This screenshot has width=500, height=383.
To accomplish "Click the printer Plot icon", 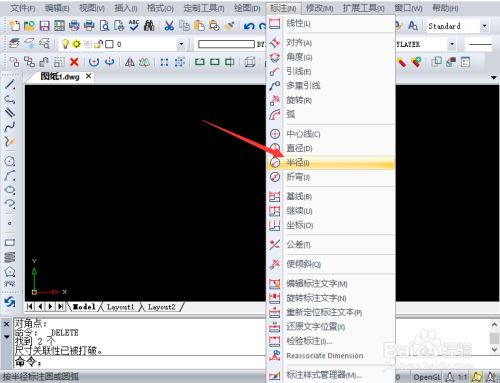I will tap(89, 26).
